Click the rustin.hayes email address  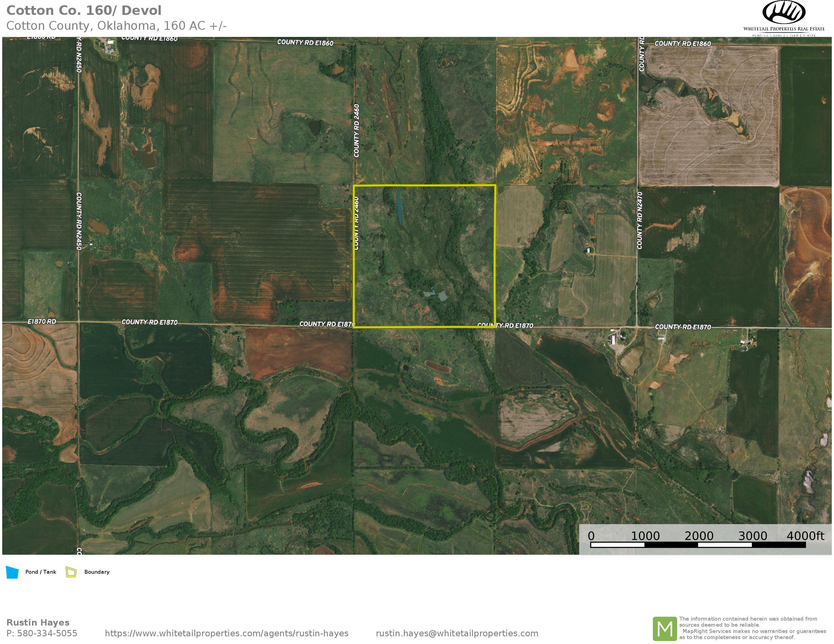click(457, 633)
